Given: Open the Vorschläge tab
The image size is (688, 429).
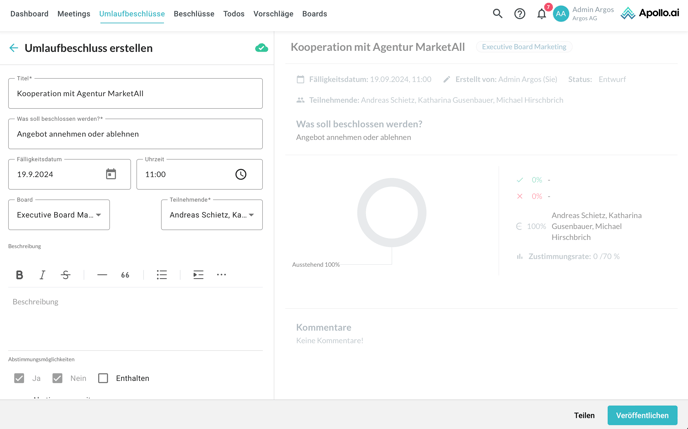Looking at the screenshot, I should pos(273,14).
